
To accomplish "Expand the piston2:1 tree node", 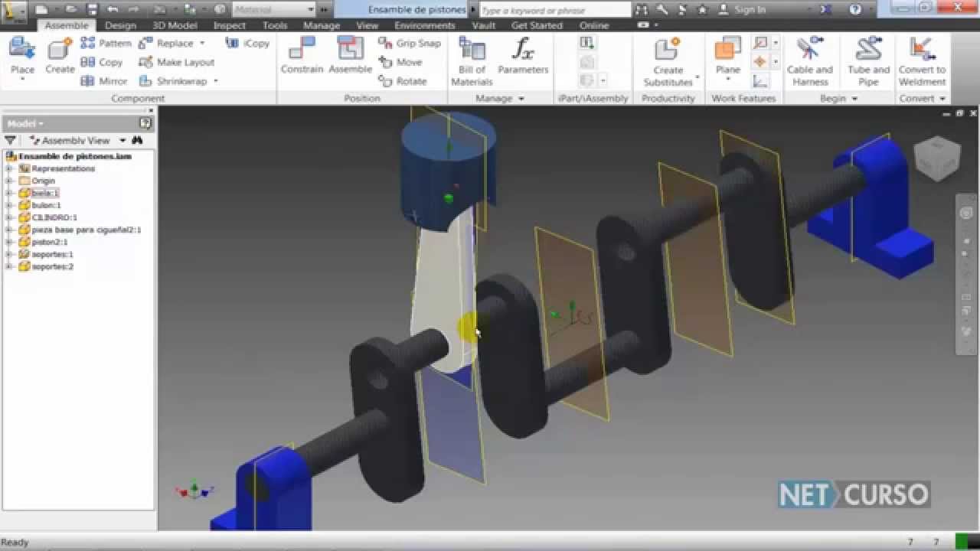I will 9,242.
